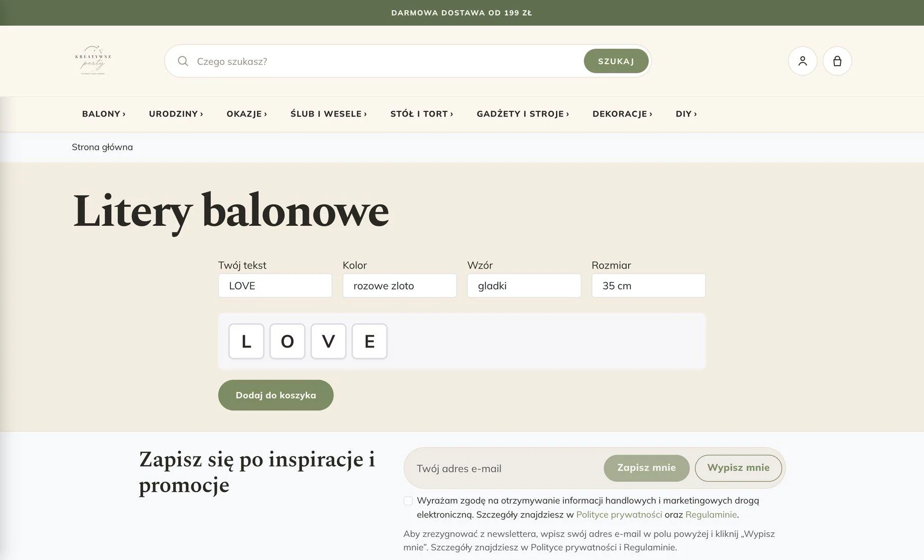Click the Twój tekst field with LOVE
The width and height of the screenshot is (924, 560).
(275, 285)
